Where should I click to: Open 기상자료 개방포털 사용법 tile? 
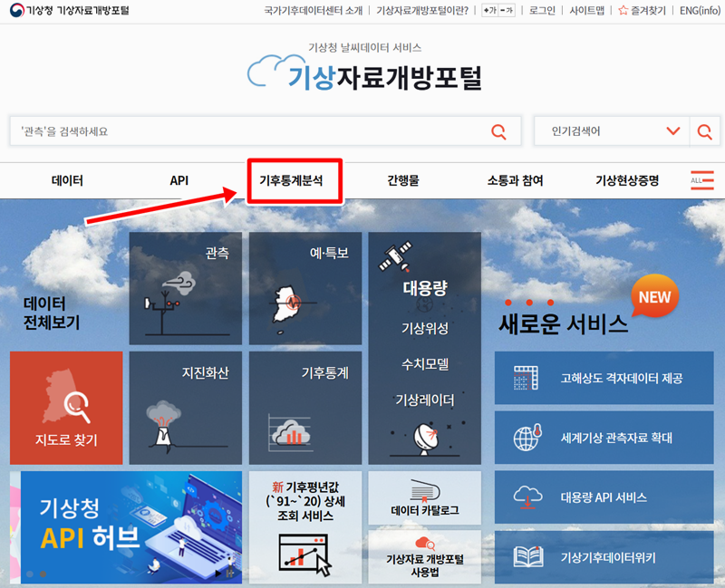pyautogui.click(x=424, y=557)
